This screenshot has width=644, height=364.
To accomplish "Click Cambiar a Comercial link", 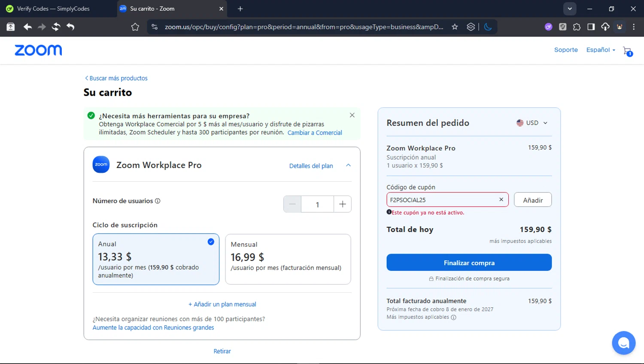I will (315, 133).
